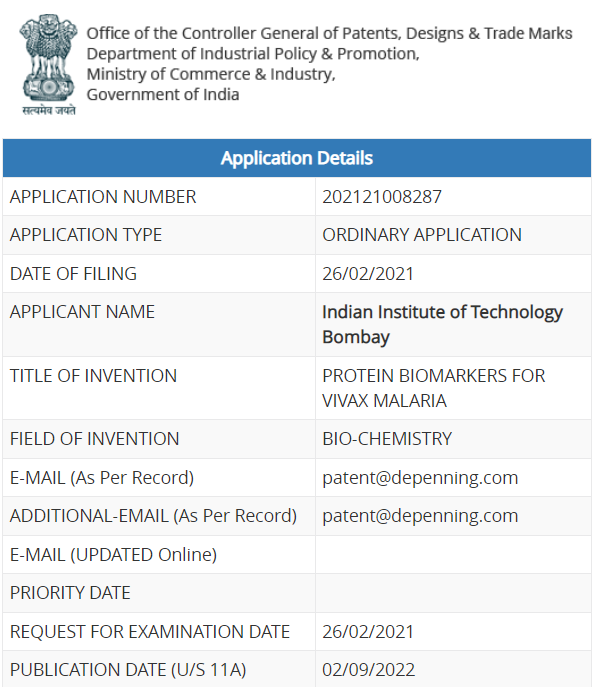
Task: Click the FIELD OF INVENTION label
Action: click(94, 439)
